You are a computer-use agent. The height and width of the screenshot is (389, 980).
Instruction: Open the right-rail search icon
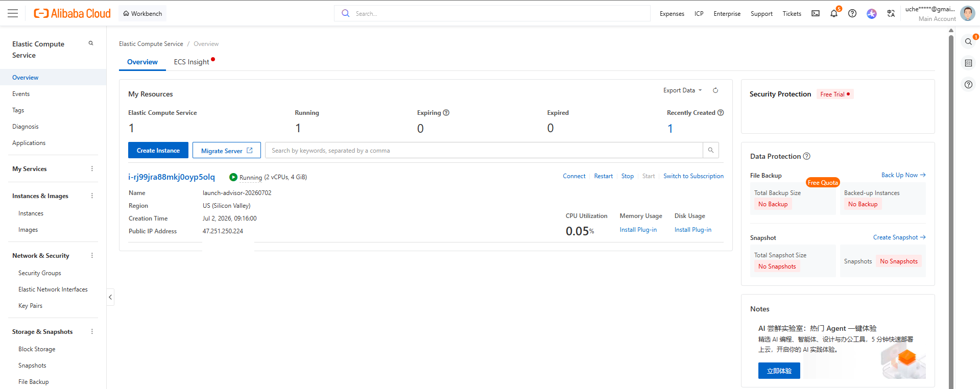click(968, 42)
